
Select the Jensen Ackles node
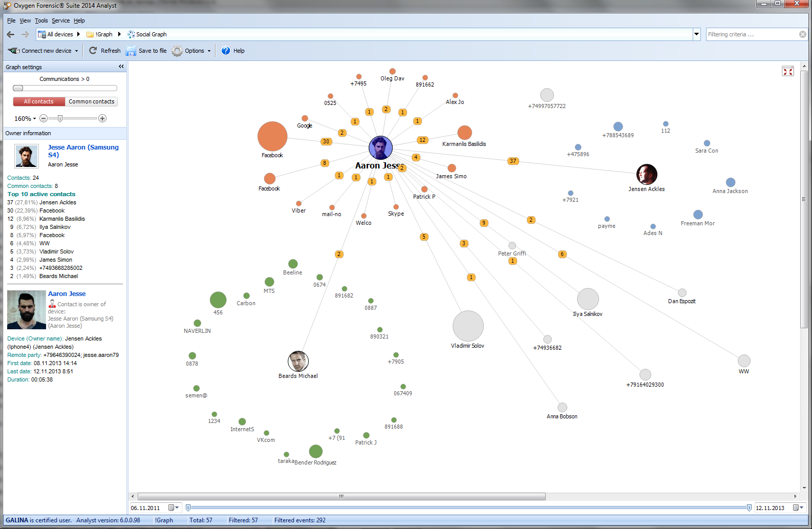click(x=647, y=175)
